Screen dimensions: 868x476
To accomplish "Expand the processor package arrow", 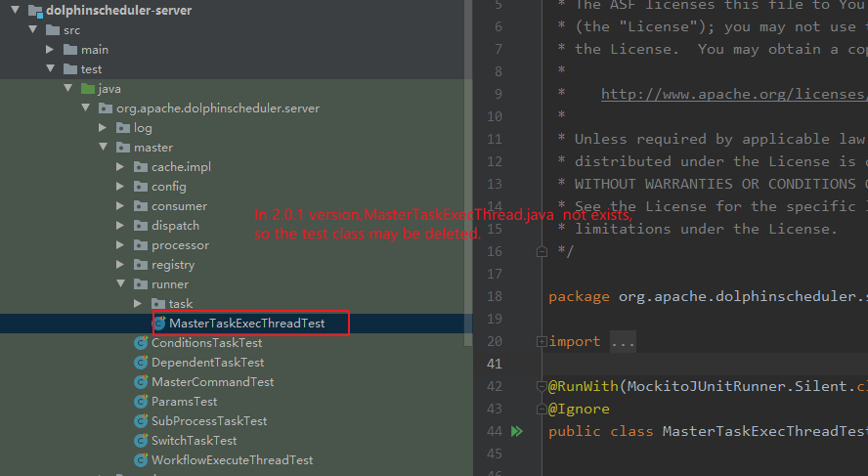I will [120, 244].
